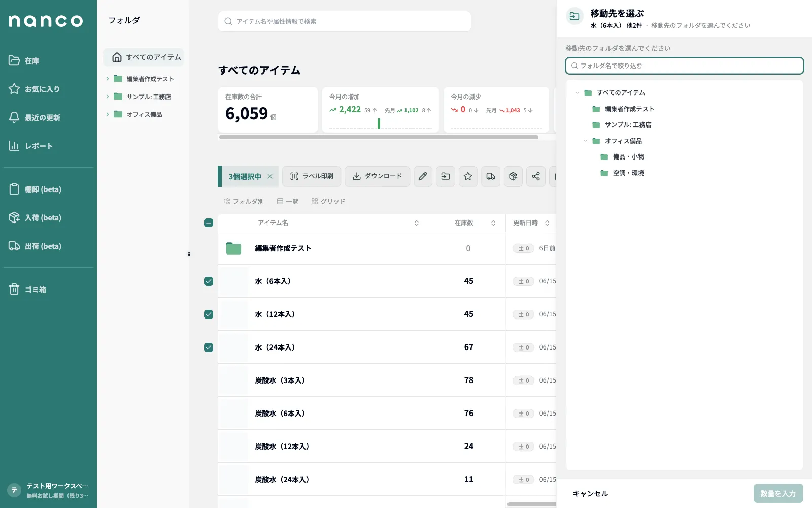Click the box-plus receiving icon in toolbar
The image size is (812, 508).
[513, 176]
